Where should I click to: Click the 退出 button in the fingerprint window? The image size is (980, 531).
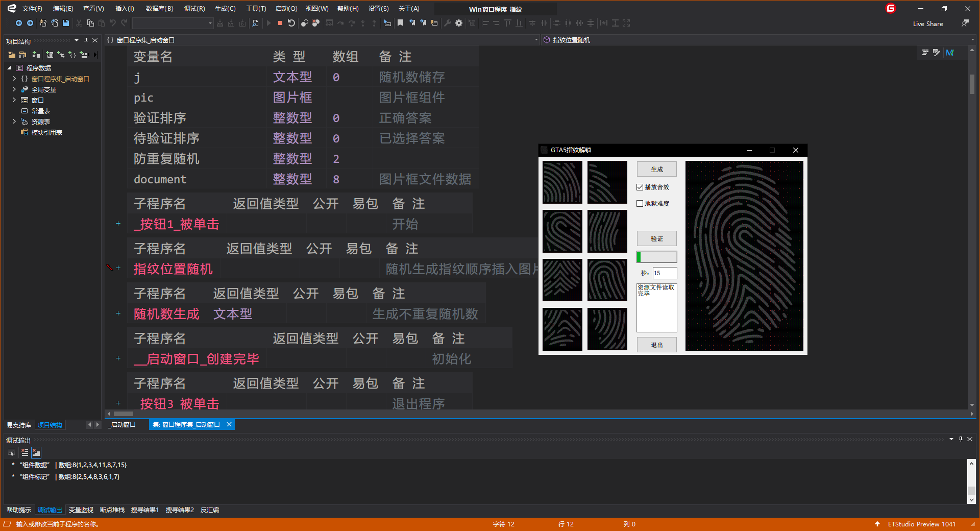click(657, 345)
